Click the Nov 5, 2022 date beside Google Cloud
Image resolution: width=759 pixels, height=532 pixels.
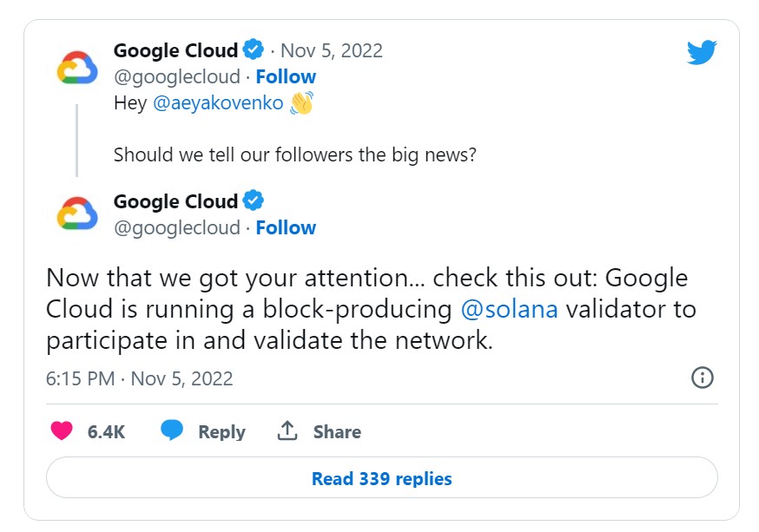[332, 50]
